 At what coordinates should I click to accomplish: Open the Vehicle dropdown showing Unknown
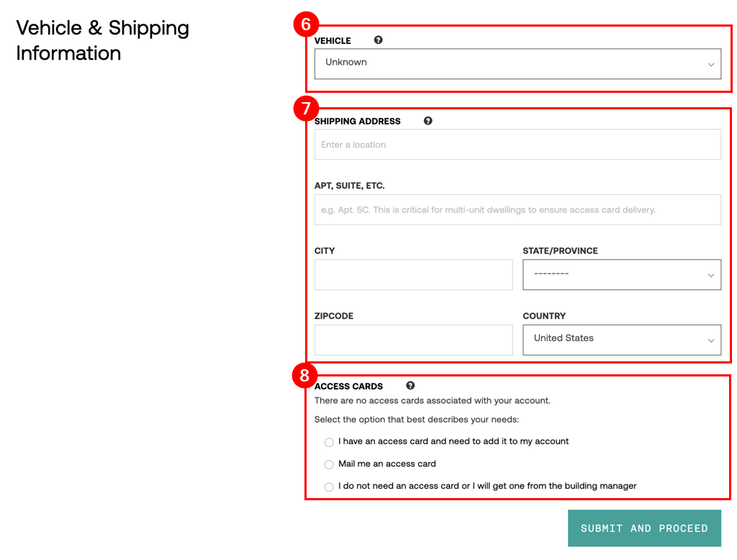517,63
